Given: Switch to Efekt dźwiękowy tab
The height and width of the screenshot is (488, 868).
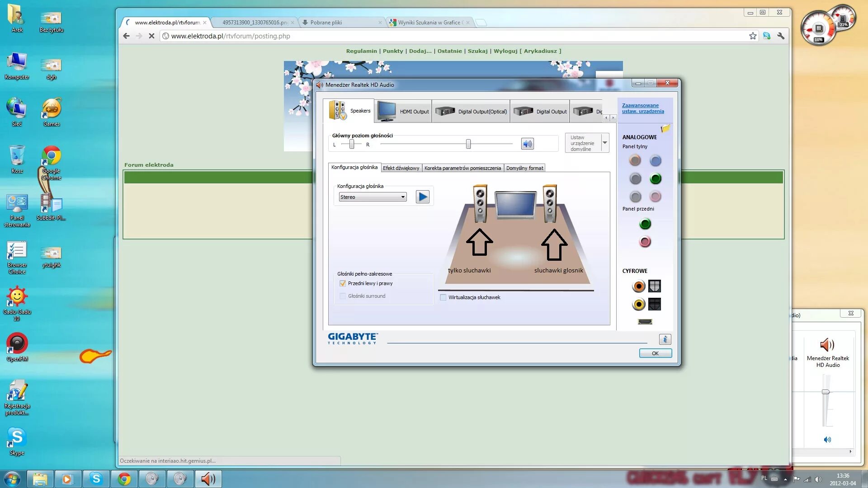Looking at the screenshot, I should 401,168.
